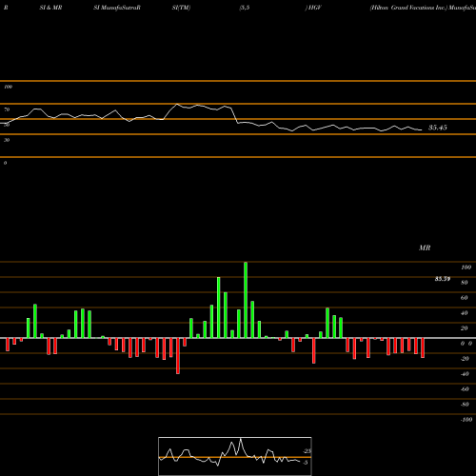The height and width of the screenshot is (476, 476).
Task: Click the '-25' label in mini chart
Action: tap(307, 451)
